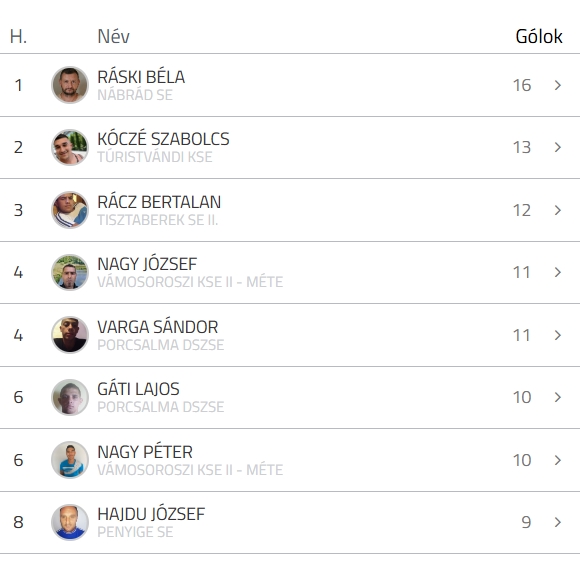Open Nagy Péter's player thumbnail
This screenshot has width=580, height=562.
tap(70, 460)
